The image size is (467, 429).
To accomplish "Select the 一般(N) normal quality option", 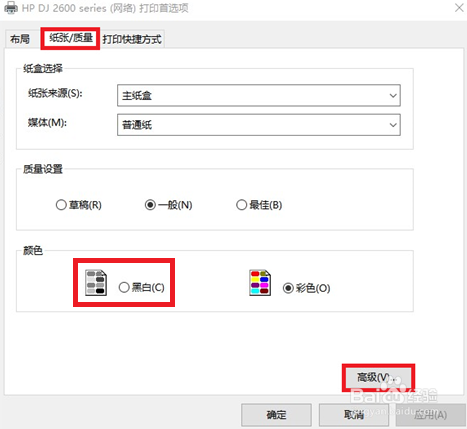I will click(168, 205).
